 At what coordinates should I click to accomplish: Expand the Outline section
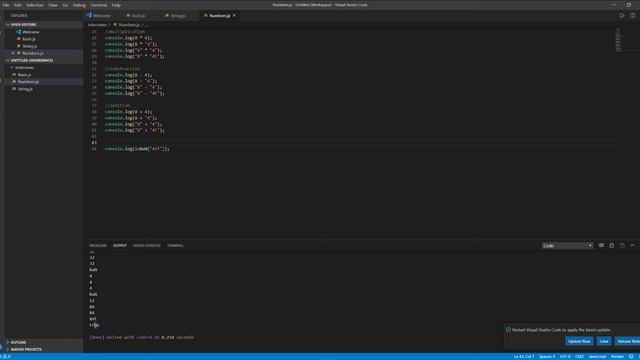coord(18,342)
